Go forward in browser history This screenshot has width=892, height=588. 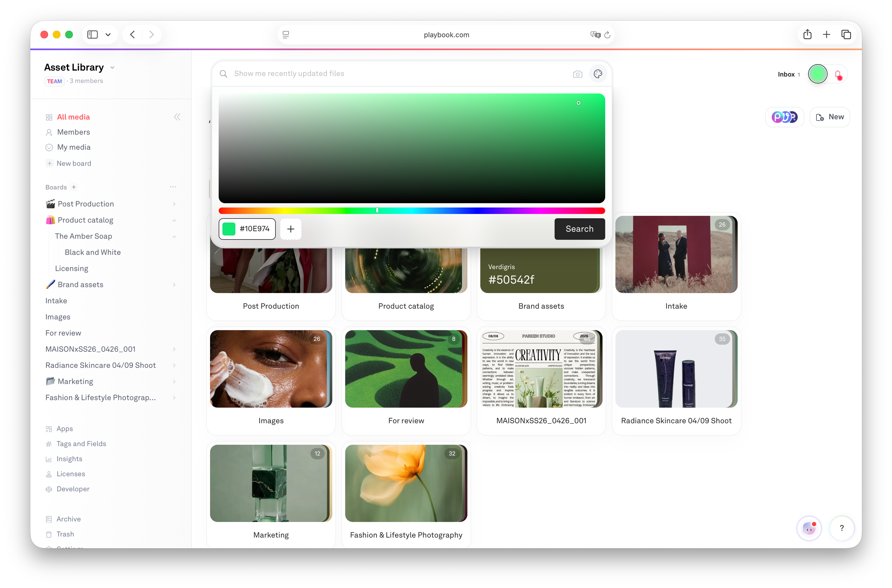pos(152,35)
